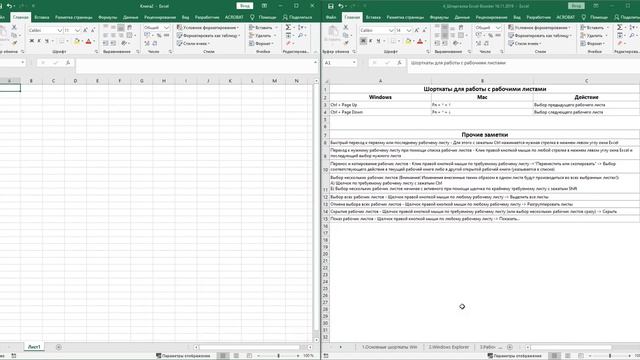Open fill color arrow in the left window
The height and width of the screenshot is (360, 640).
coord(82,41)
